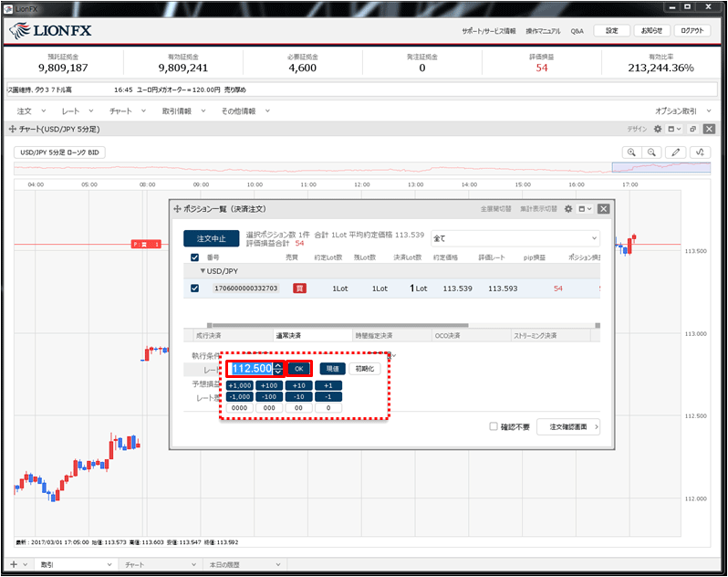Click the 注文中止 button
Screen dimensions: 728x577
point(212,238)
